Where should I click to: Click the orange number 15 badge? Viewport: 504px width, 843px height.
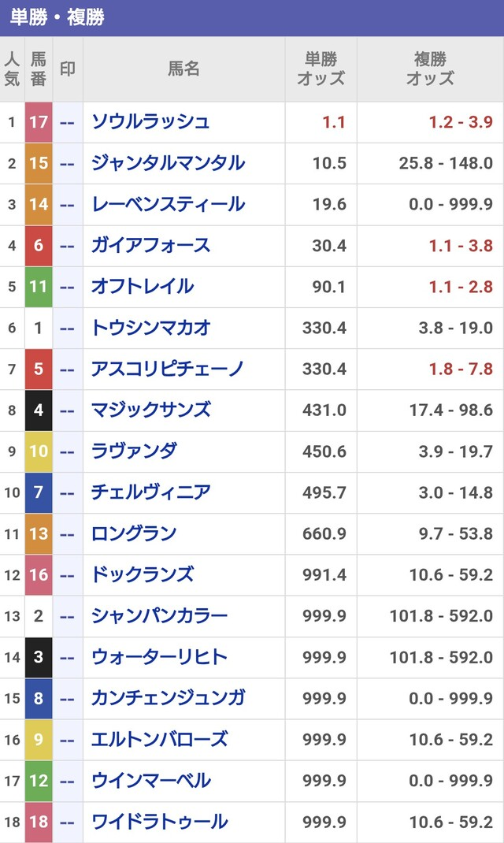click(x=39, y=163)
